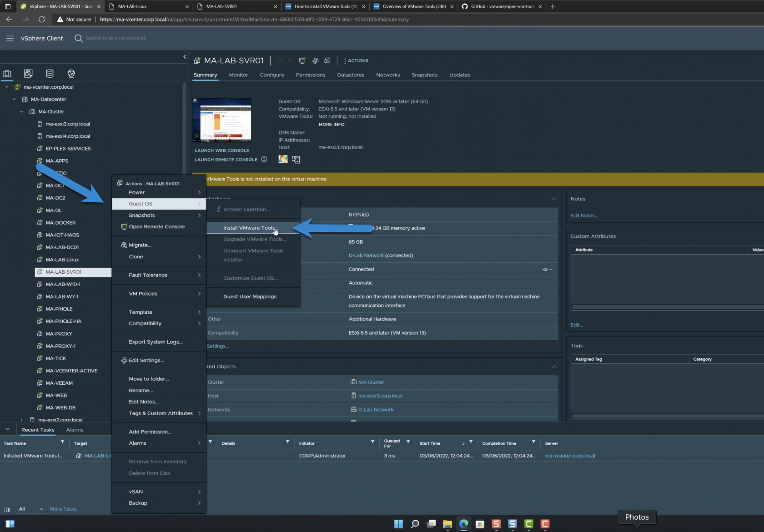Open Microsoft Edge from the taskbar

(463, 524)
